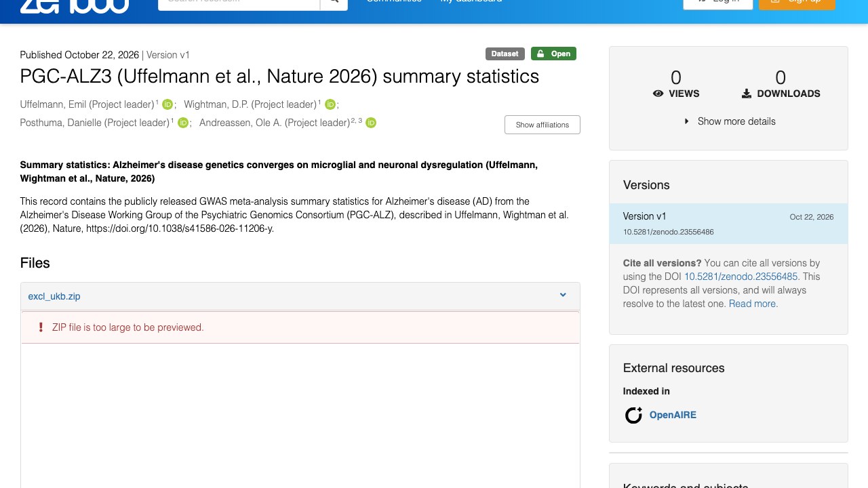Open ORCID profile icon for Posthuma, Danielle
Screen dimensions: 868x488
coord(182,123)
